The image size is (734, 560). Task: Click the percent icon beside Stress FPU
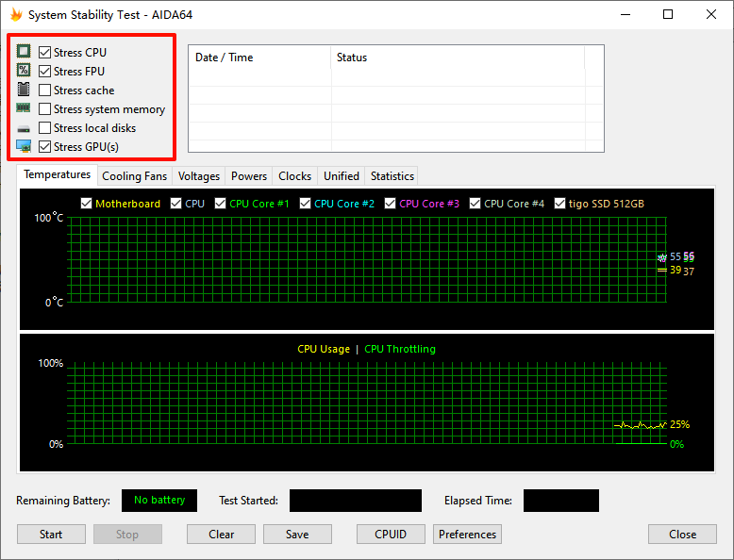[x=24, y=70]
